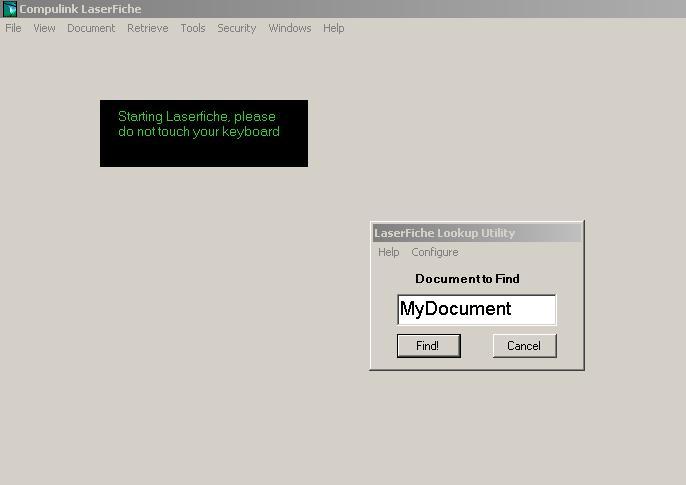686x485 pixels.
Task: Open the main window Help menu
Action: (x=333, y=28)
